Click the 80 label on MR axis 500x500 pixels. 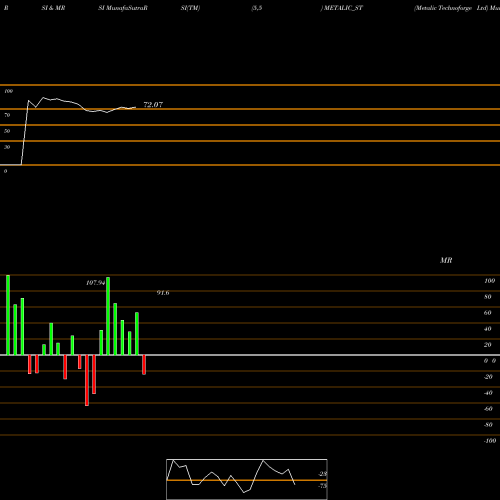click(x=488, y=297)
